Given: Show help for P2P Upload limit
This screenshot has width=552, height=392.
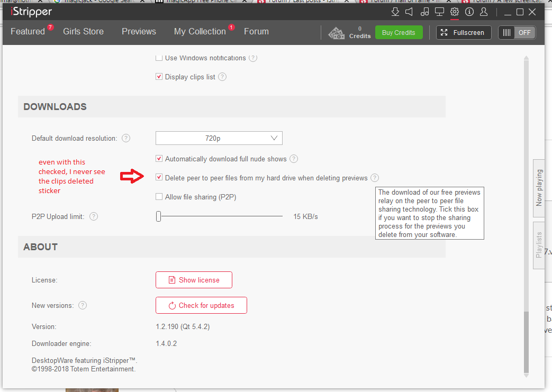Looking at the screenshot, I should (94, 216).
